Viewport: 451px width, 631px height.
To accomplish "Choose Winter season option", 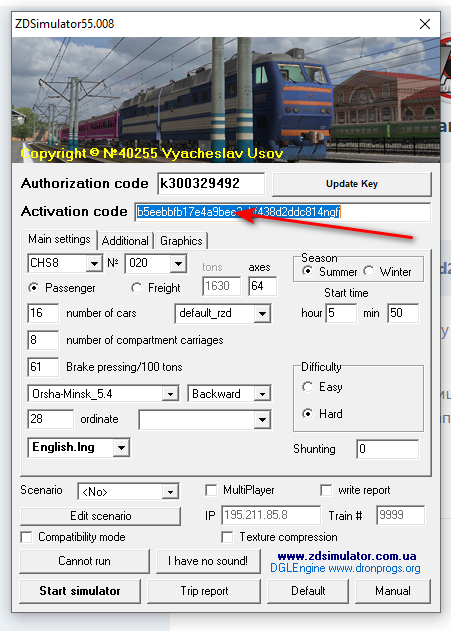I will 369,271.
